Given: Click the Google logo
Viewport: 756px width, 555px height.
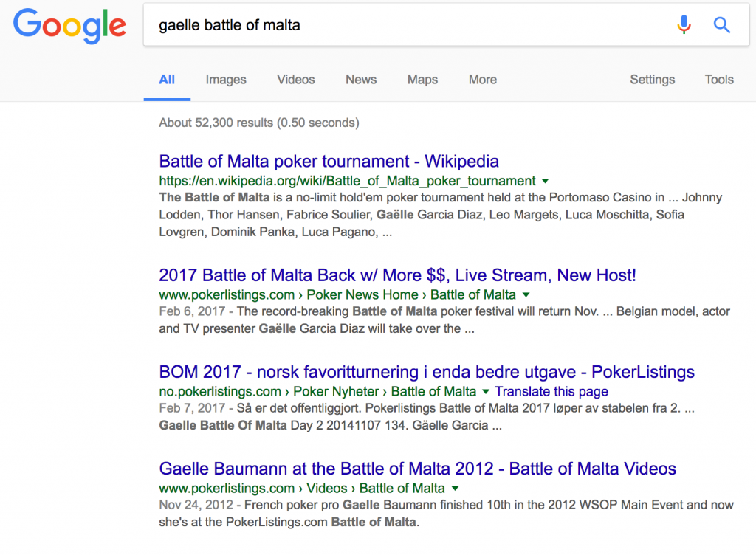Looking at the screenshot, I should (70, 26).
